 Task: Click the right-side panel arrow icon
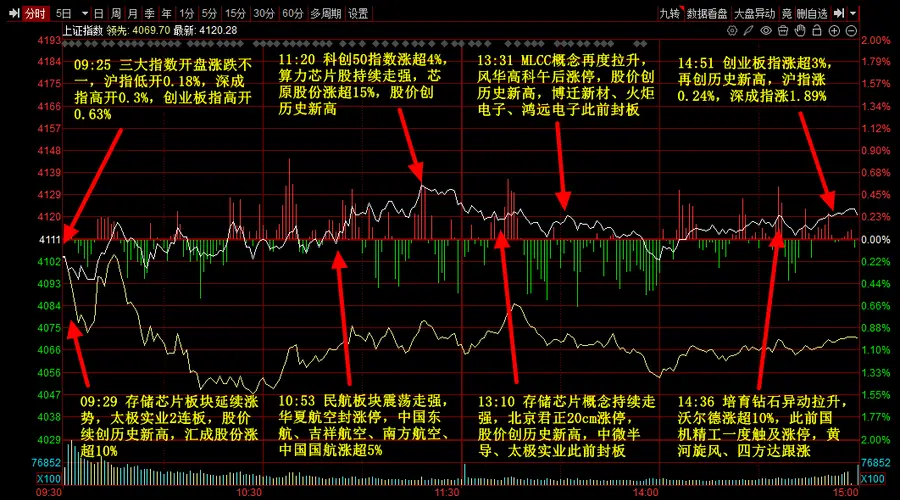(839, 13)
